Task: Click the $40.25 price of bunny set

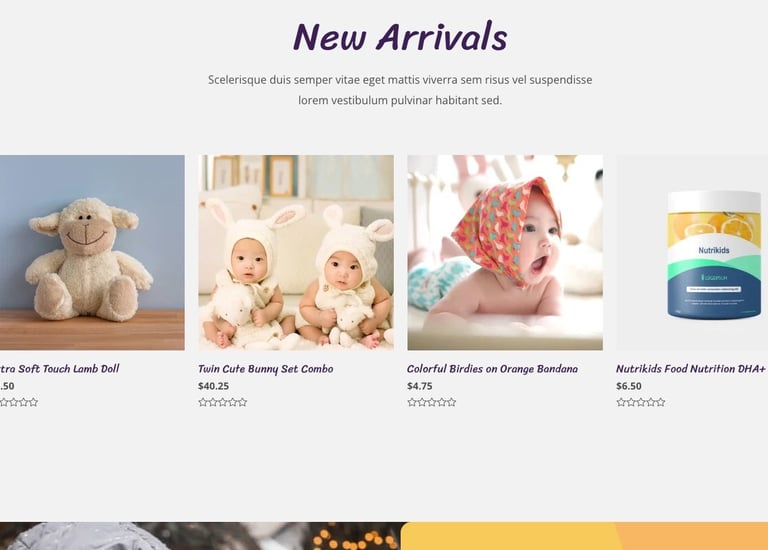Action: 214,386
